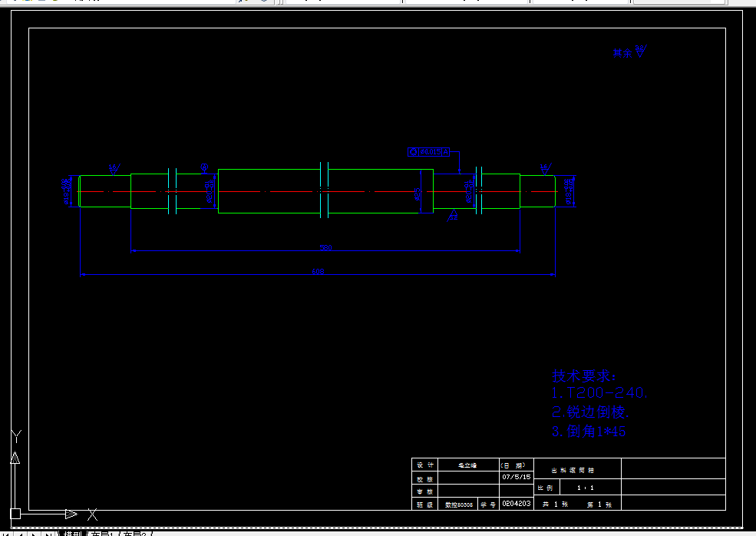
Task: Click the 审核 title block cell
Action: point(424,491)
